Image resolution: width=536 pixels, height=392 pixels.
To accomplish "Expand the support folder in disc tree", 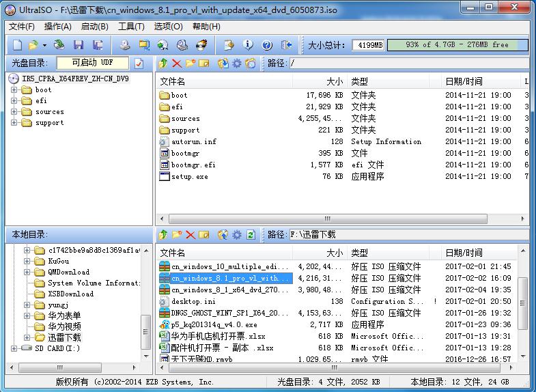I will point(14,123).
